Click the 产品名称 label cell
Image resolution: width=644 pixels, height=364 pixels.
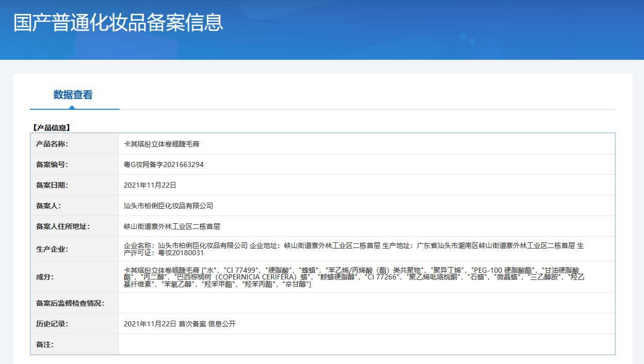click(x=74, y=144)
